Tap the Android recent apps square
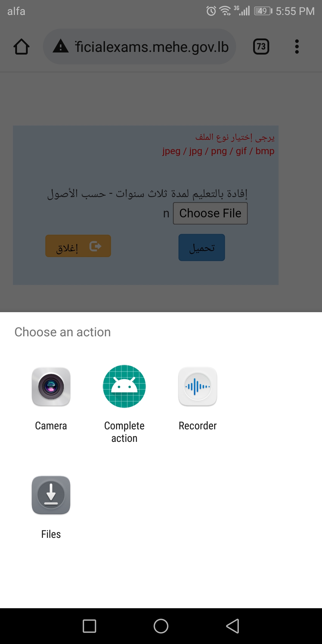The width and height of the screenshot is (322, 644). (x=89, y=626)
